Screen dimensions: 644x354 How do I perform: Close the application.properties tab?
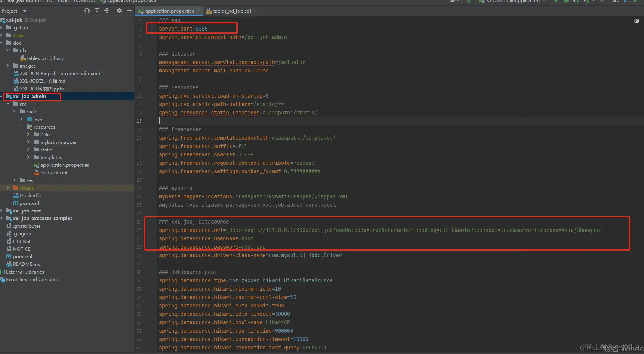click(x=199, y=11)
